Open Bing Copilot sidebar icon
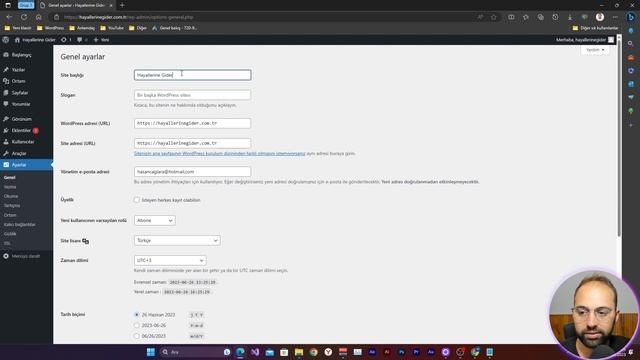Screen dimensions: 640x360 pyautogui.click(x=631, y=17)
